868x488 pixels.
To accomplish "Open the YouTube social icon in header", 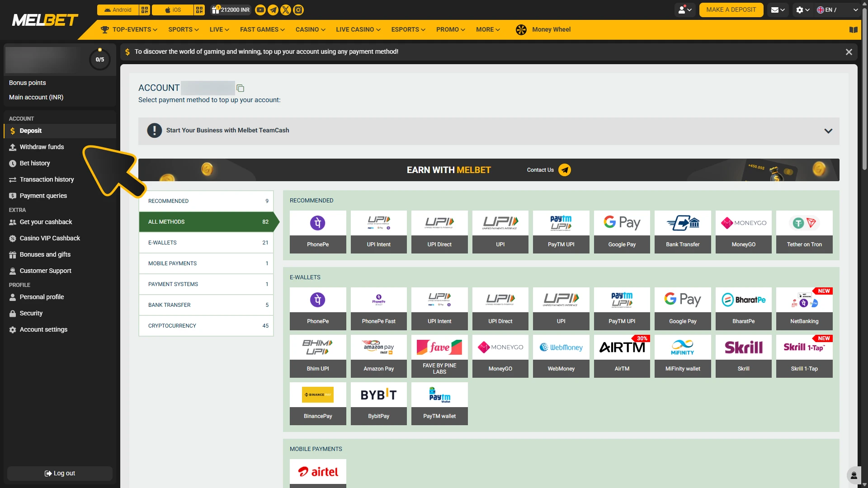I will [260, 10].
